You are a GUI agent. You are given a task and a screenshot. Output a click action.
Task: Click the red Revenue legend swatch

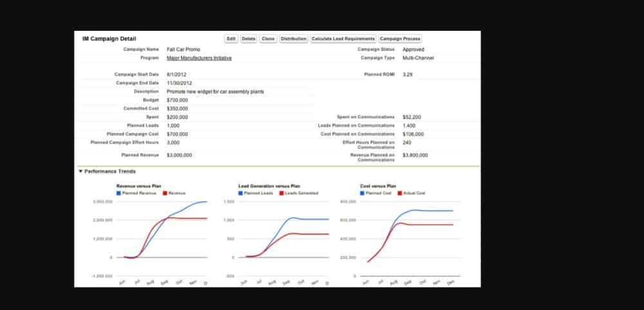point(165,193)
